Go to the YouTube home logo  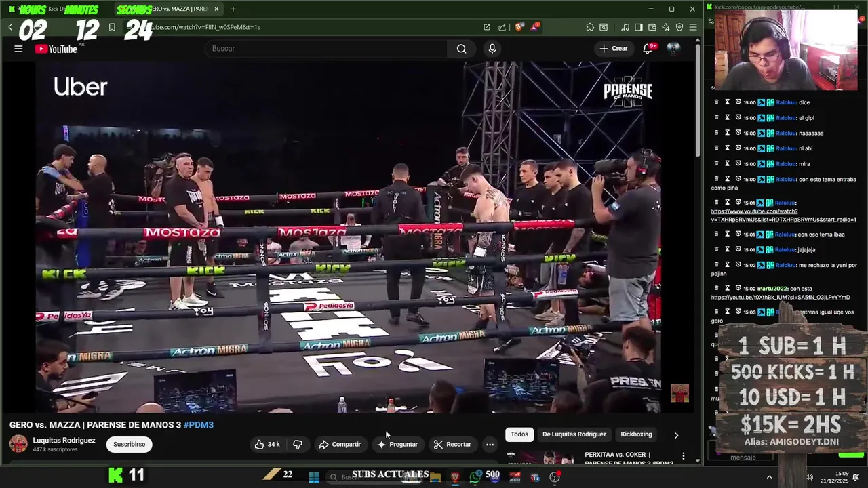56,49
